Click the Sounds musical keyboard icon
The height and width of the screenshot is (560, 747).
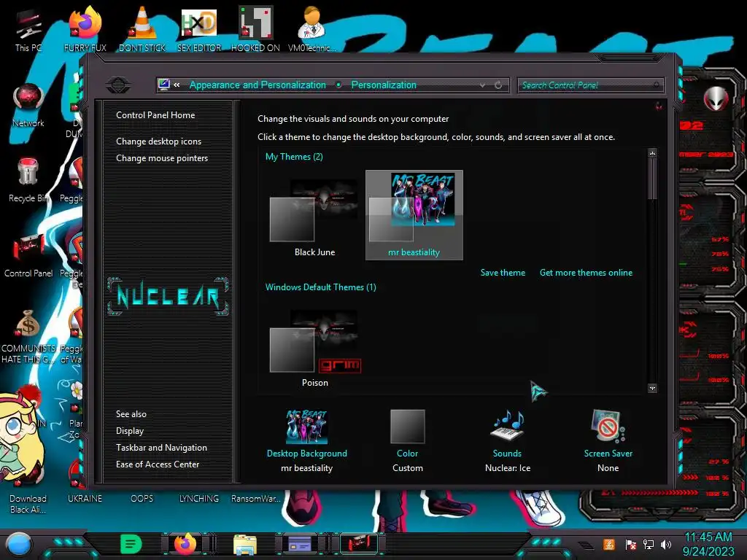[x=508, y=426]
